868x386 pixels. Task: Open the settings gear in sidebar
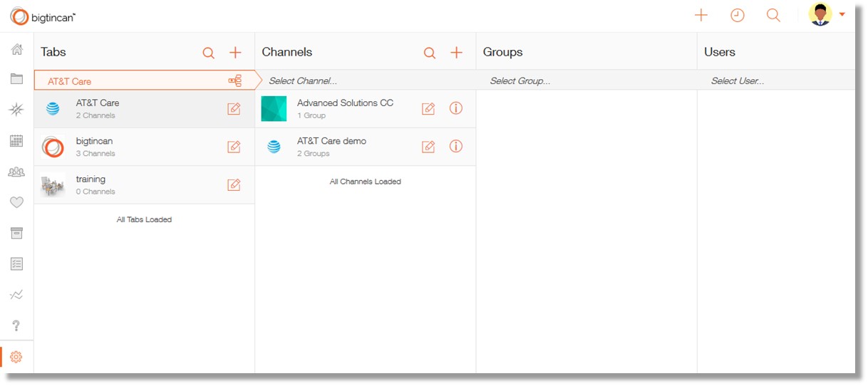(16, 357)
